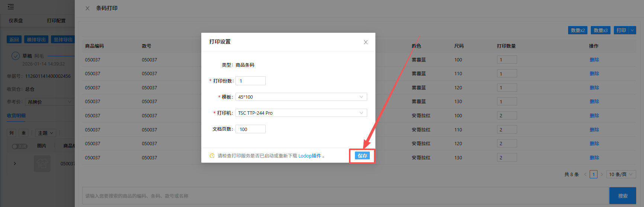644x207 pixels.
Task: Expand the arrow next to the 打印 button
Action: click(632, 30)
